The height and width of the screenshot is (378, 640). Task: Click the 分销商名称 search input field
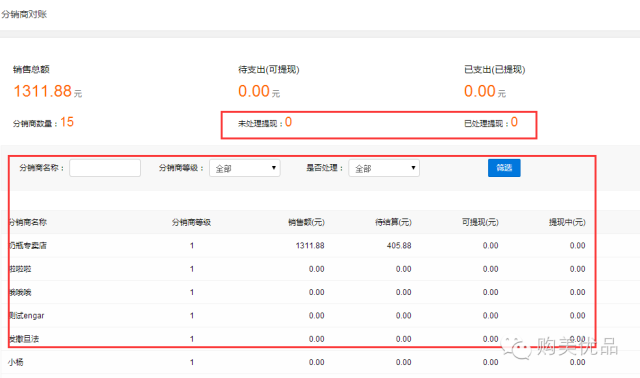[105, 168]
